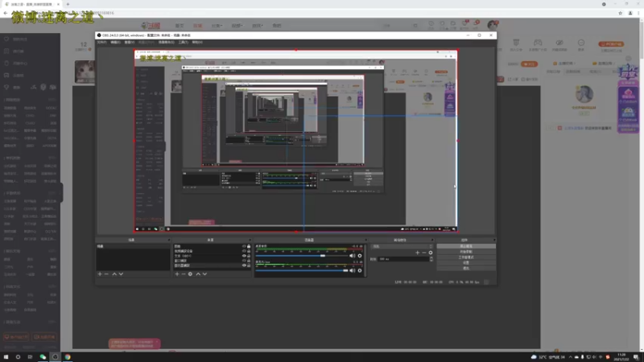Open Mic/Aux settings gear

click(x=360, y=270)
